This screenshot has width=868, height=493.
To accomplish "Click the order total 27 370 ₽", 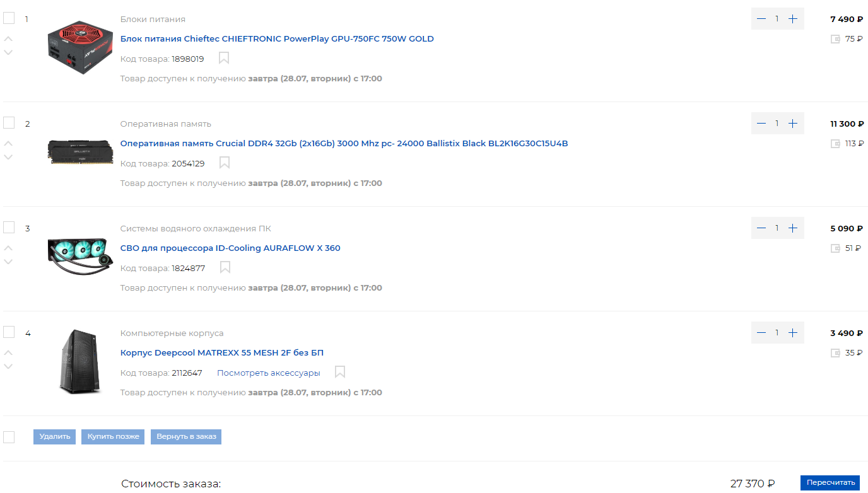I will tap(753, 484).
